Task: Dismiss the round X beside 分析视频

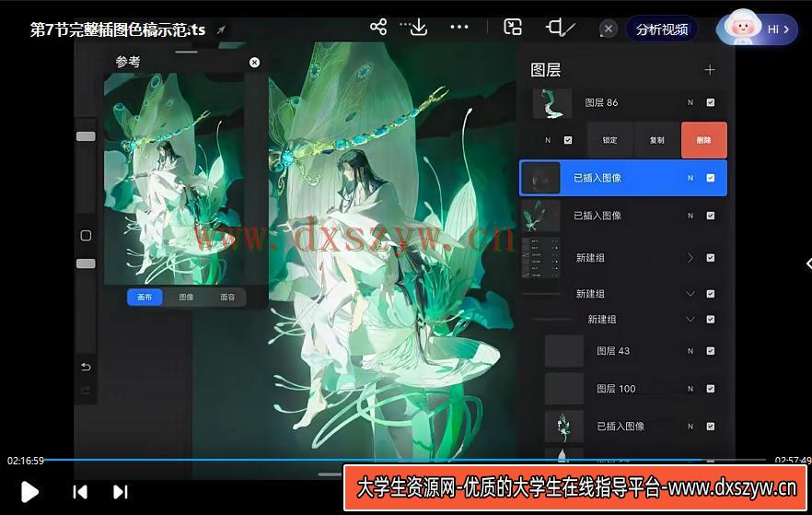Action: click(609, 29)
